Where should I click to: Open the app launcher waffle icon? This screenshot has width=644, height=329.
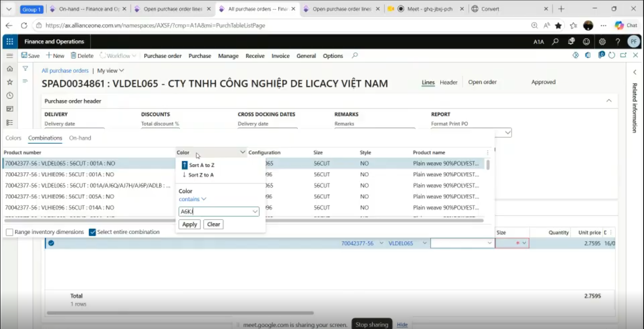(10, 41)
